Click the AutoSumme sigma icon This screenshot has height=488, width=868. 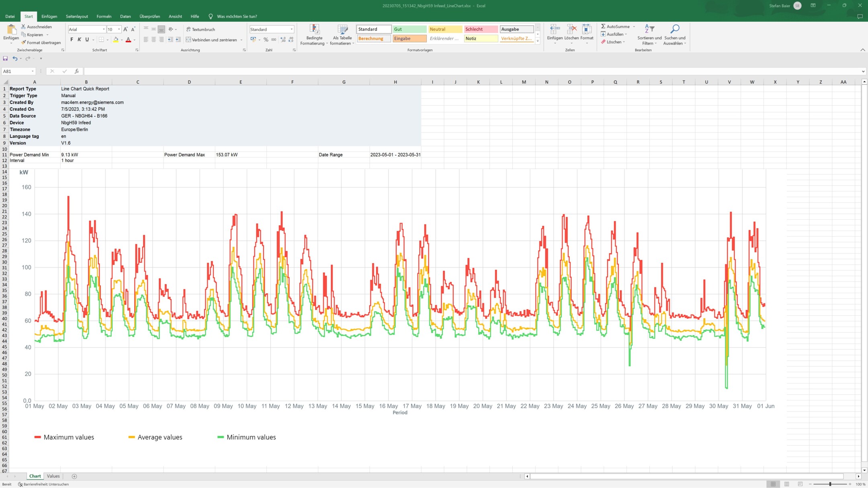pyautogui.click(x=603, y=27)
